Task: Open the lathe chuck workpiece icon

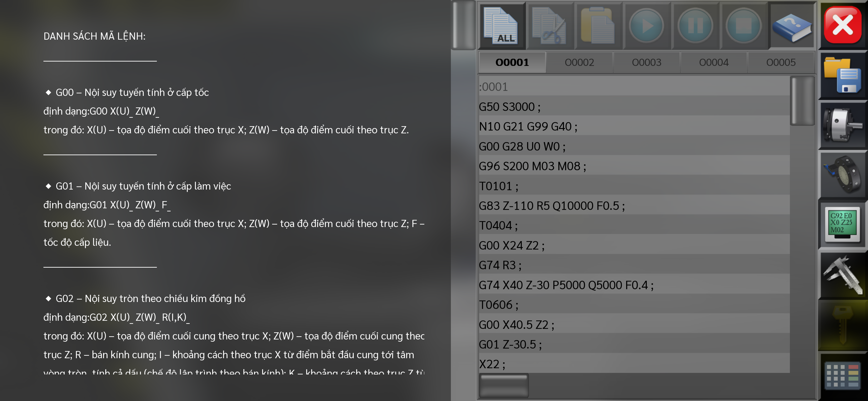Action: [843, 125]
